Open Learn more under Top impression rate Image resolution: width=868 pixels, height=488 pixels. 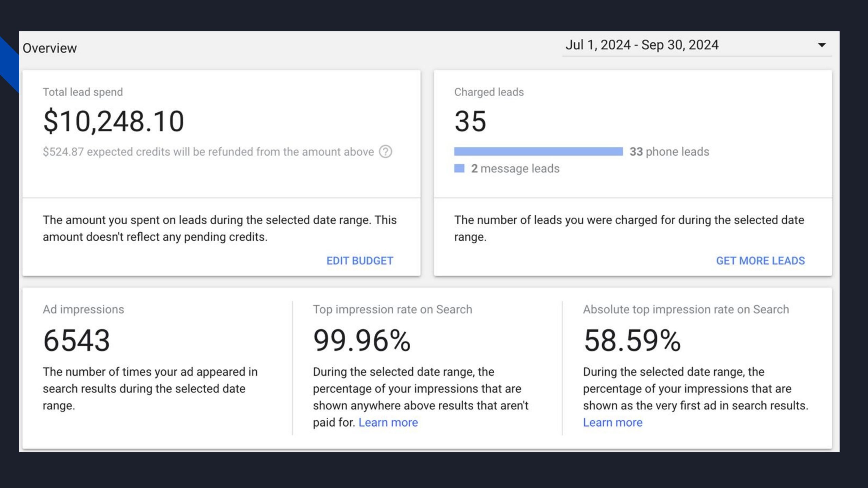tap(388, 423)
